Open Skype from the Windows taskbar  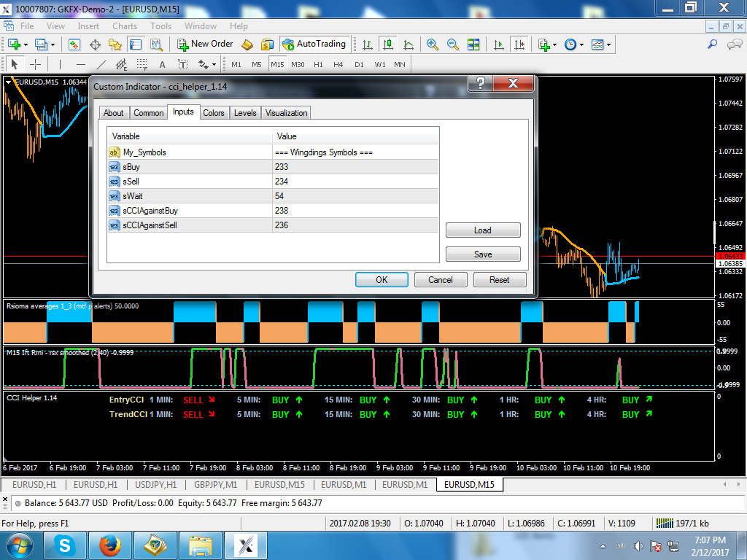pyautogui.click(x=66, y=545)
